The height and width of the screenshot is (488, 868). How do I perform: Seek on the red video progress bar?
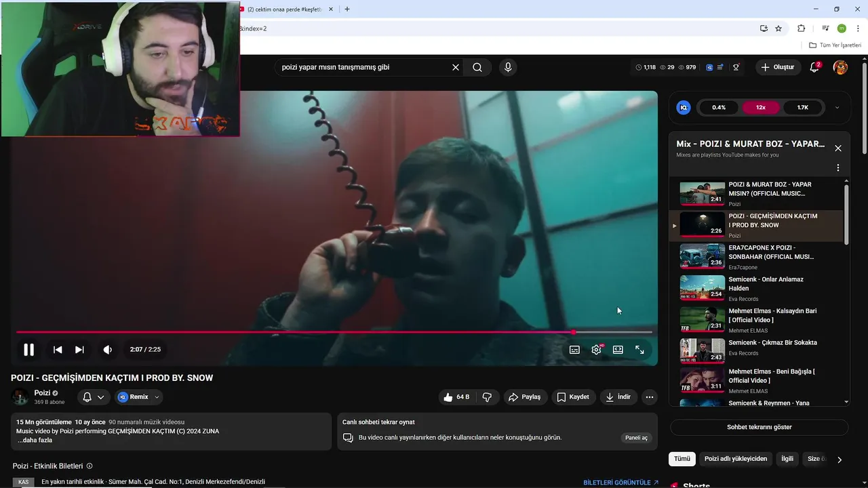coord(334,332)
